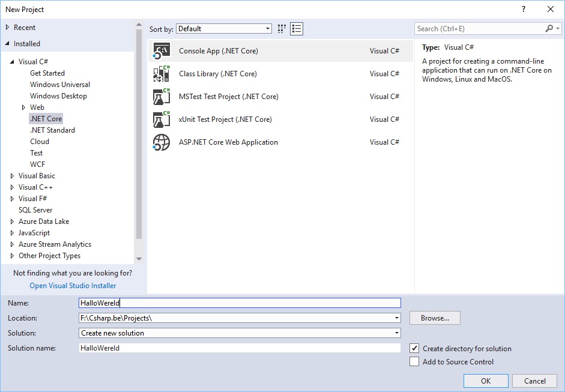Expand the Web node arrow
Viewport: 565px width, 392px height.
(24, 107)
